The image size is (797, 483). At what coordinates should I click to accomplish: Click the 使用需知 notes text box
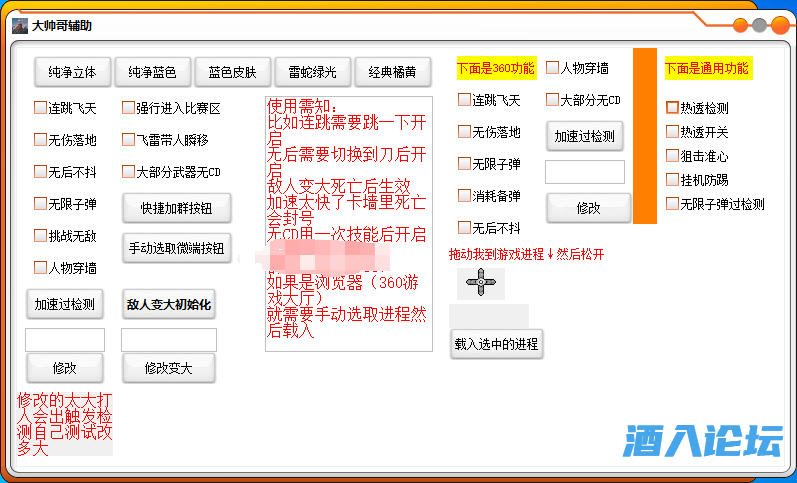[349, 224]
